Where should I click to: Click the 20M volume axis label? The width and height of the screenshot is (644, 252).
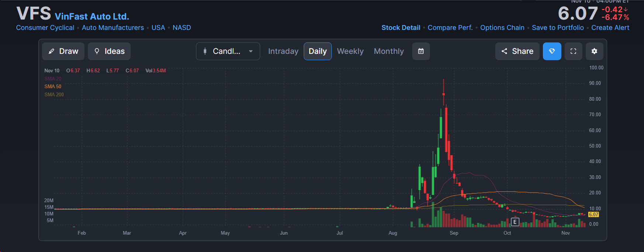coord(49,201)
